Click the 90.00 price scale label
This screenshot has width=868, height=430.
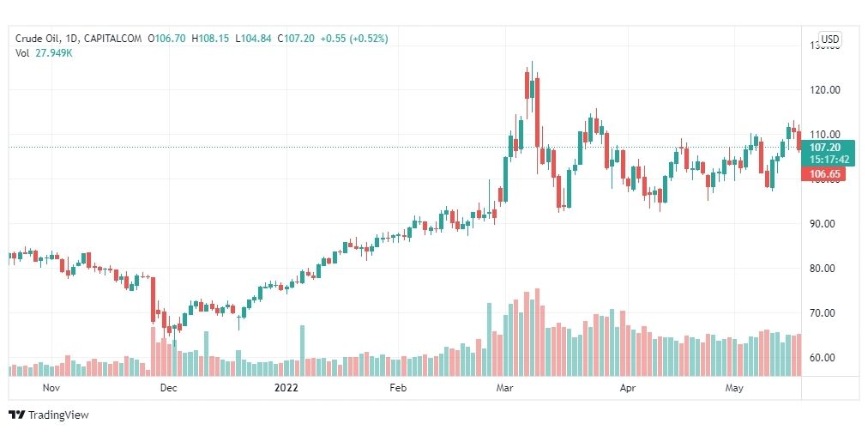point(827,224)
